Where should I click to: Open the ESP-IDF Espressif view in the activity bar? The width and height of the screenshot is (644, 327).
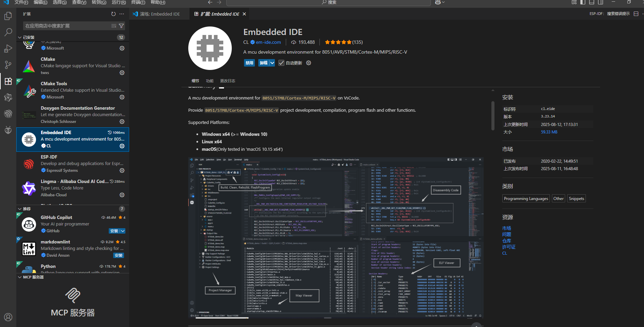pyautogui.click(x=8, y=114)
